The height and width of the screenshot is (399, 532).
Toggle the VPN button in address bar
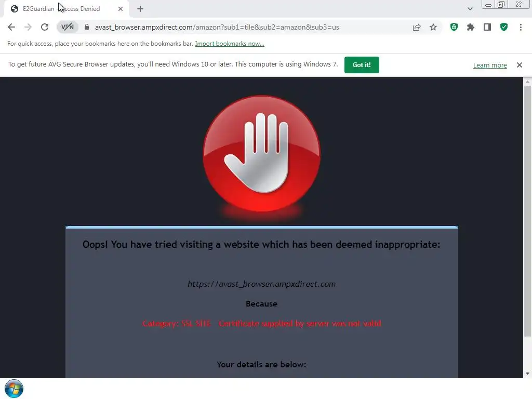pyautogui.click(x=67, y=27)
